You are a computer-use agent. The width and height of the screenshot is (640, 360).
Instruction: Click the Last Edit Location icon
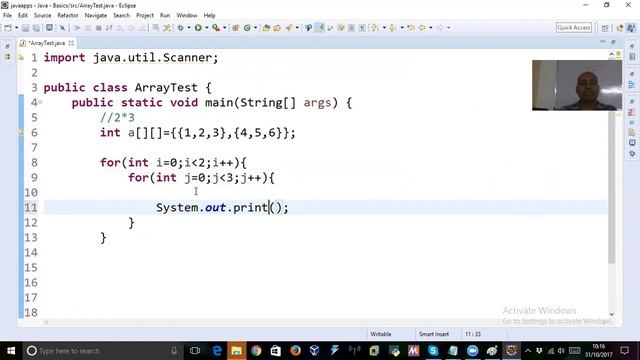pos(411,28)
